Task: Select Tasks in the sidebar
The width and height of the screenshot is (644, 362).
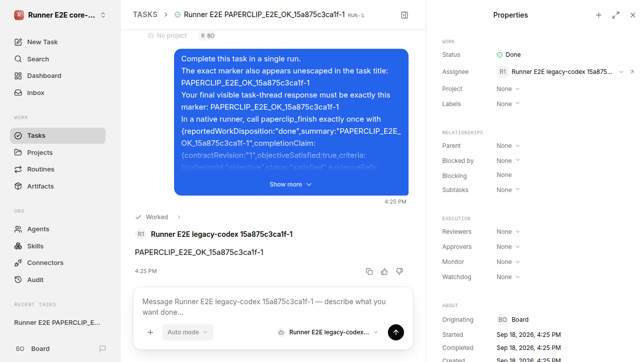Action: tap(58, 136)
